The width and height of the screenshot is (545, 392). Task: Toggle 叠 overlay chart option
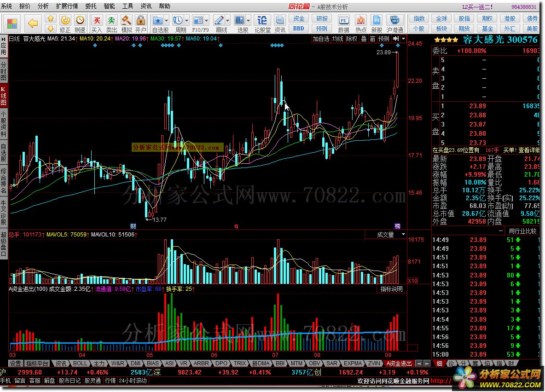click(x=364, y=39)
